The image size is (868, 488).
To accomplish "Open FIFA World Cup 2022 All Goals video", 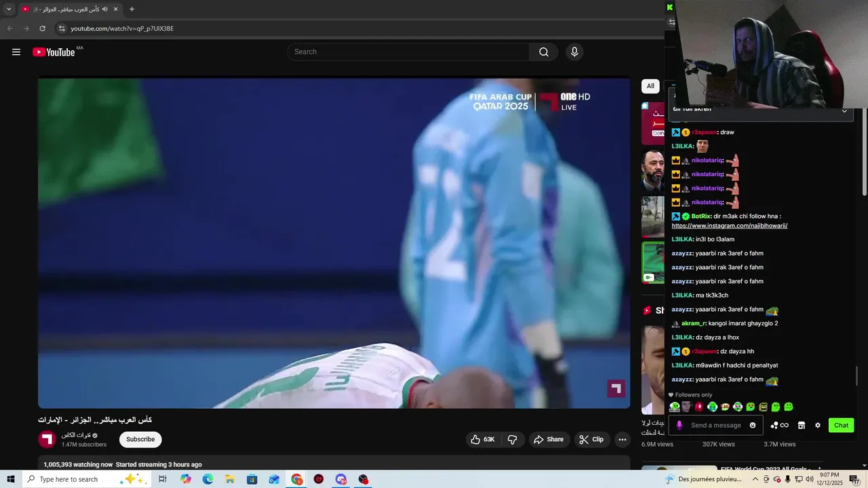I will point(766,469).
